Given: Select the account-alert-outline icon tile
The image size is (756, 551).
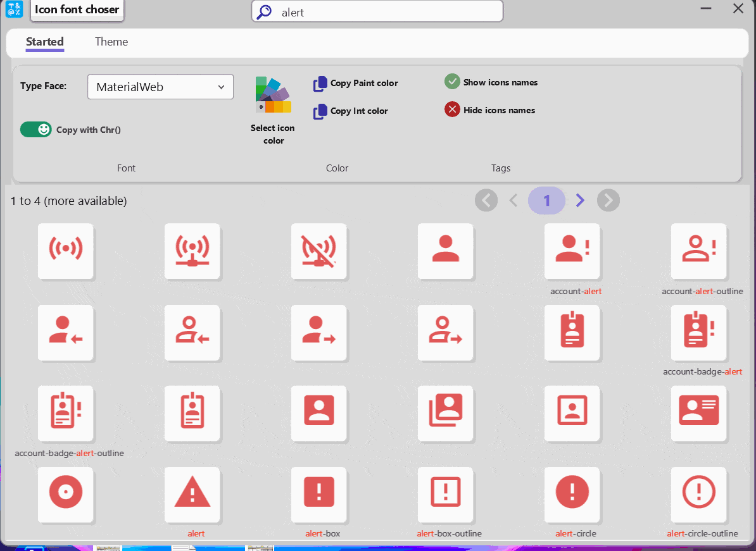Looking at the screenshot, I should [x=698, y=251].
